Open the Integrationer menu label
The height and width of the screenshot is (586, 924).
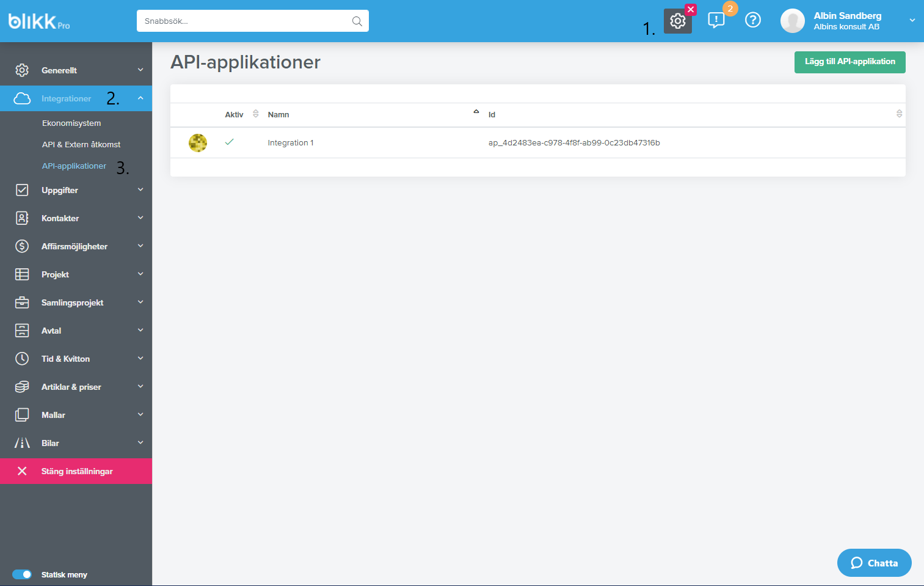[66, 98]
